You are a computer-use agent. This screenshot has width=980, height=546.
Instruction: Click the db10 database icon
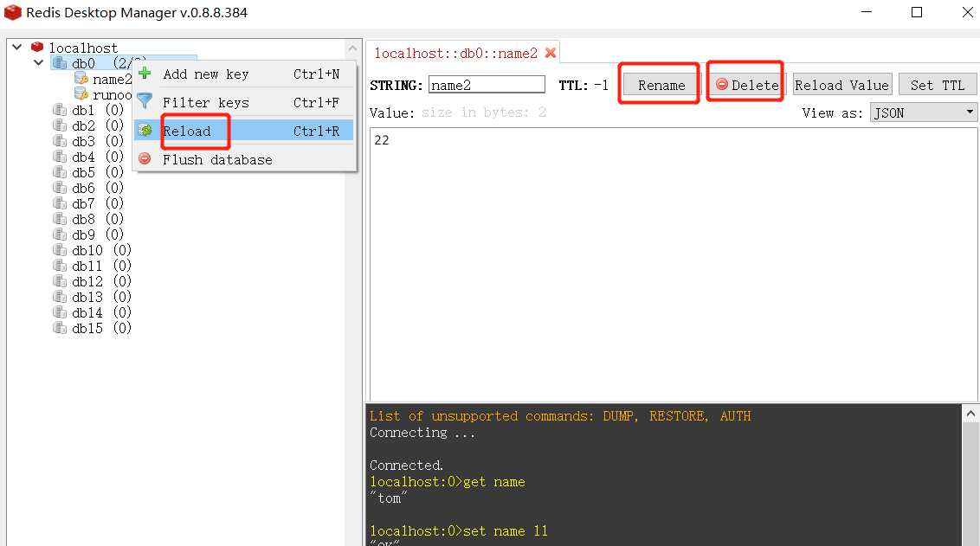(x=60, y=250)
